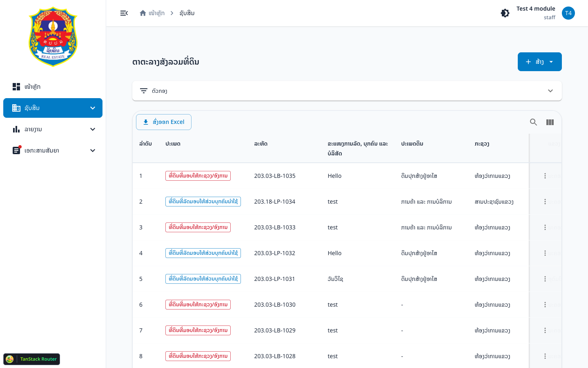The image size is (588, 368).
Task: Click the document icon beside ເອກະສານສັນຍາ
Action: coord(16,150)
